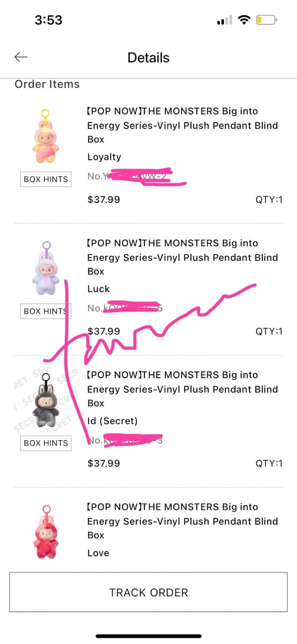Tap the back arrow icon
The image size is (297, 644).
click(x=21, y=57)
